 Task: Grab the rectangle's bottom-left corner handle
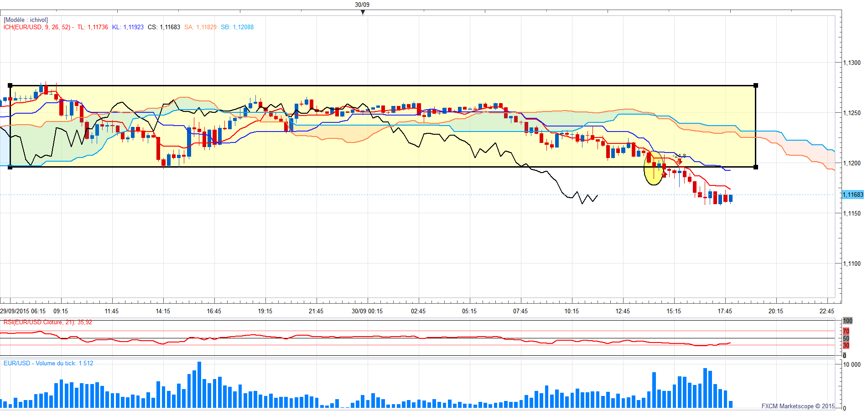point(10,167)
